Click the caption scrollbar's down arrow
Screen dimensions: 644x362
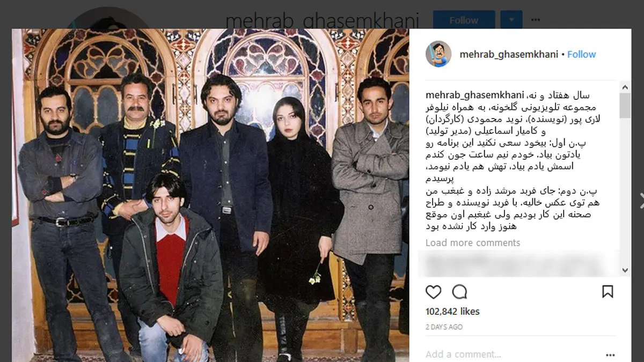[625, 271]
